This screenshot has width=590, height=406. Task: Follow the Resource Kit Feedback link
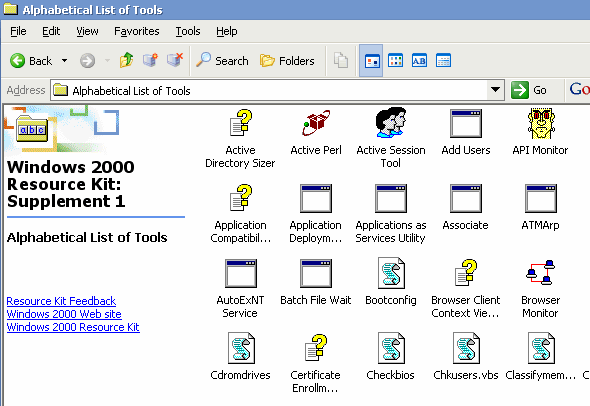[x=61, y=301]
